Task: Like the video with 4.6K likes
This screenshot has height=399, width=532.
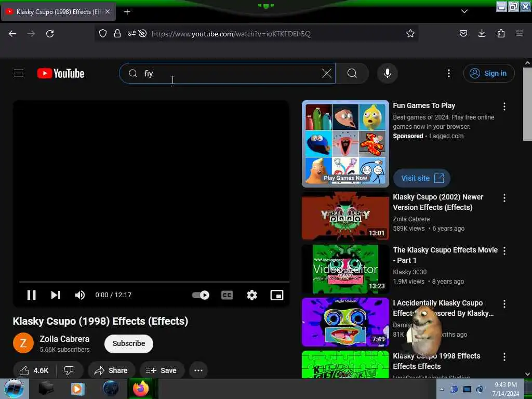Action: click(x=35, y=370)
